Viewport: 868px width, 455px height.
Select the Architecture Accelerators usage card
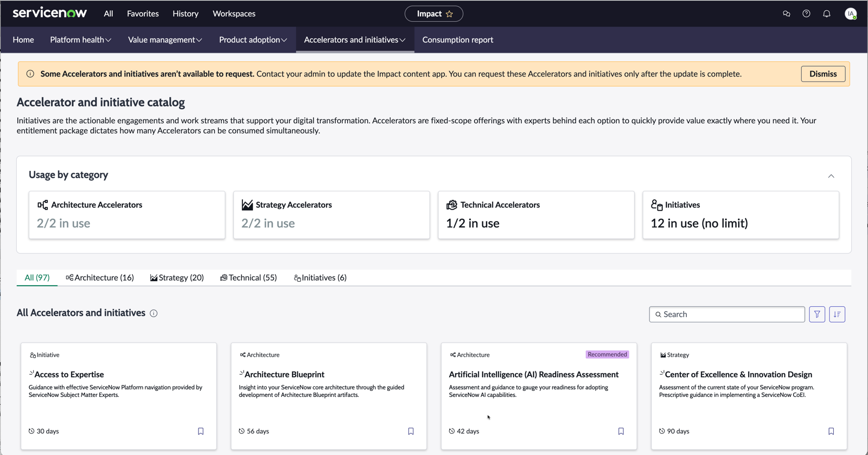(x=127, y=215)
